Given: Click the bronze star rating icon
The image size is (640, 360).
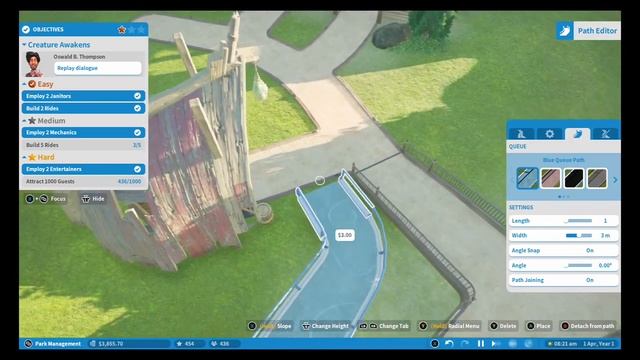Looking at the screenshot, I should click(x=122, y=29).
